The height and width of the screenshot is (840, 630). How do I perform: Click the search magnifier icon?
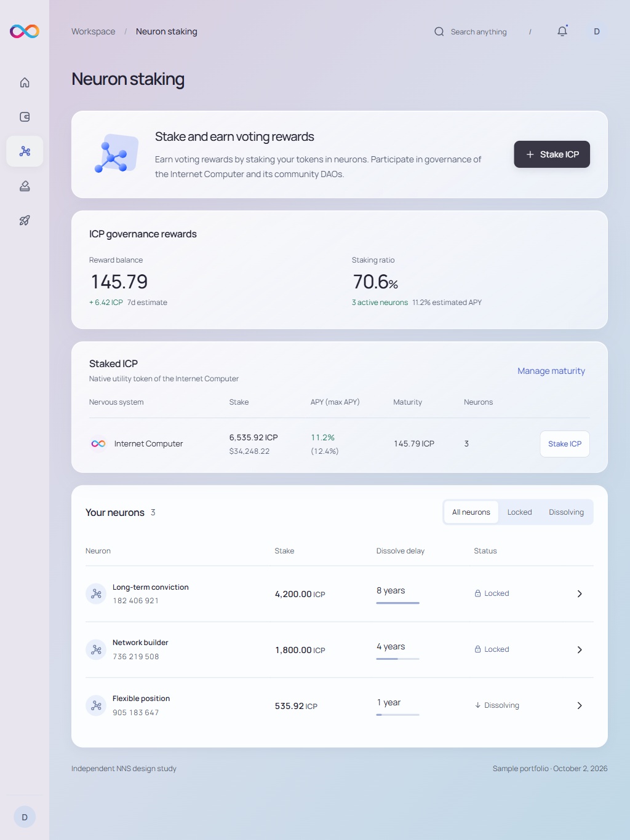(x=439, y=31)
